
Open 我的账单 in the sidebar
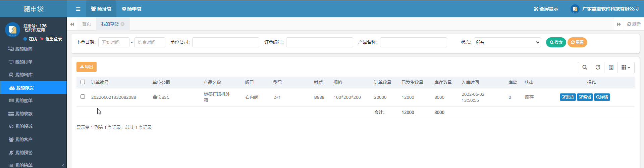[34, 100]
